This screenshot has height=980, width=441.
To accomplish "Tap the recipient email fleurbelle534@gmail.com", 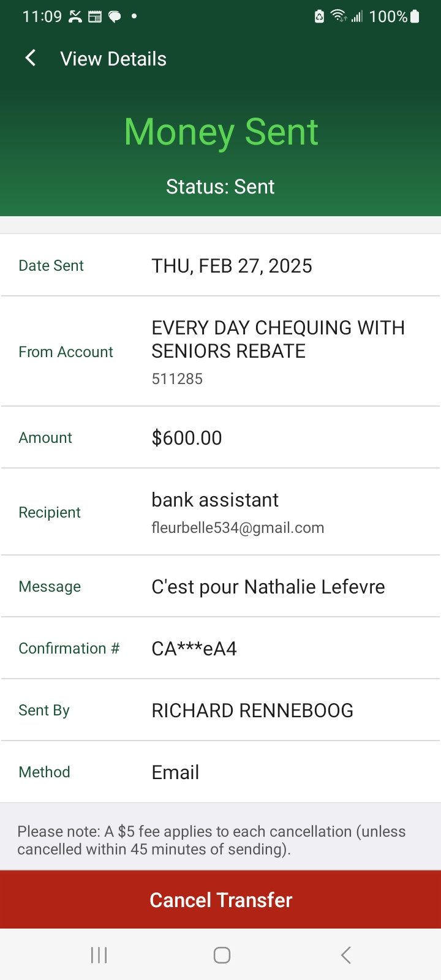I will coord(238,528).
